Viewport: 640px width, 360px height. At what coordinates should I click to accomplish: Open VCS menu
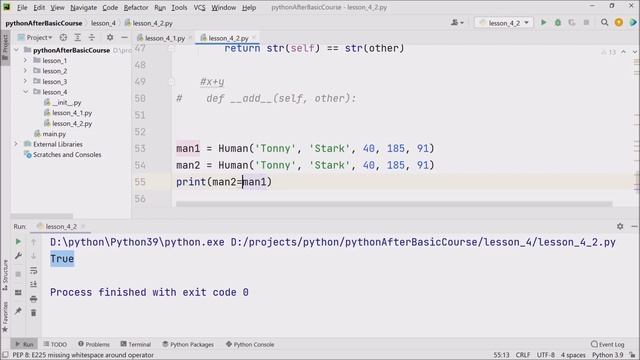click(199, 7)
